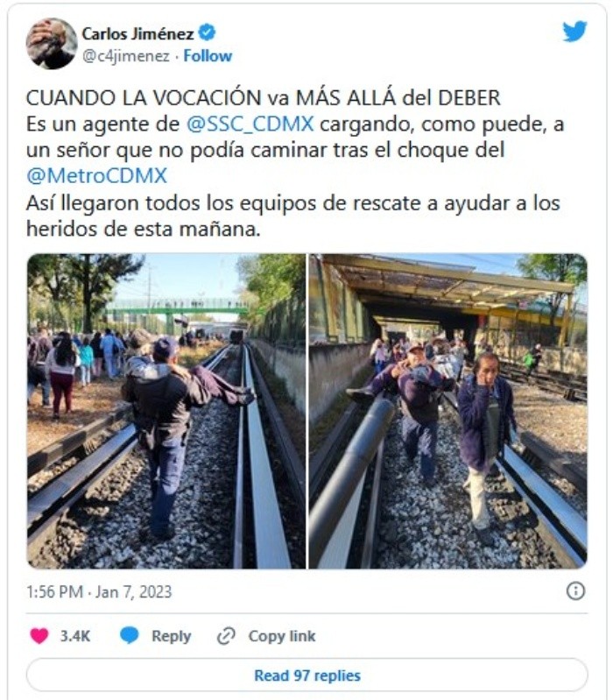The height and width of the screenshot is (700, 613).
Task: Open the tweet info circle icon
Action: [x=575, y=591]
